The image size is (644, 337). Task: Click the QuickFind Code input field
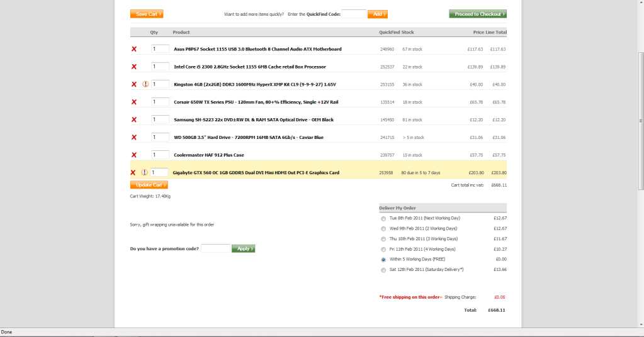354,14
